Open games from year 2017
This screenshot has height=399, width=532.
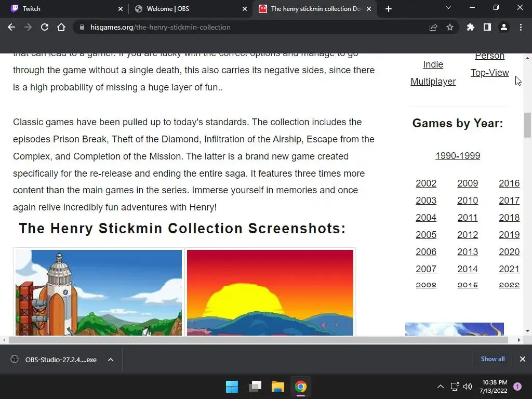[509, 201]
